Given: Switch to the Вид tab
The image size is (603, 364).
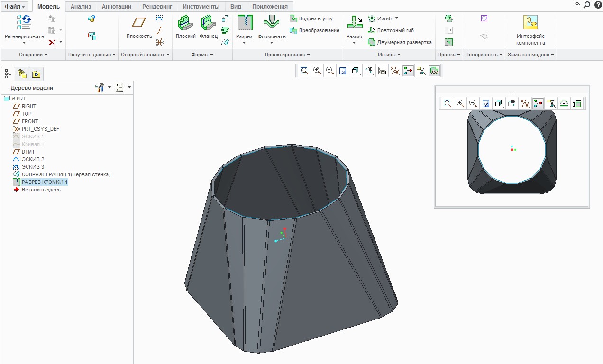Looking at the screenshot, I should 236,7.
